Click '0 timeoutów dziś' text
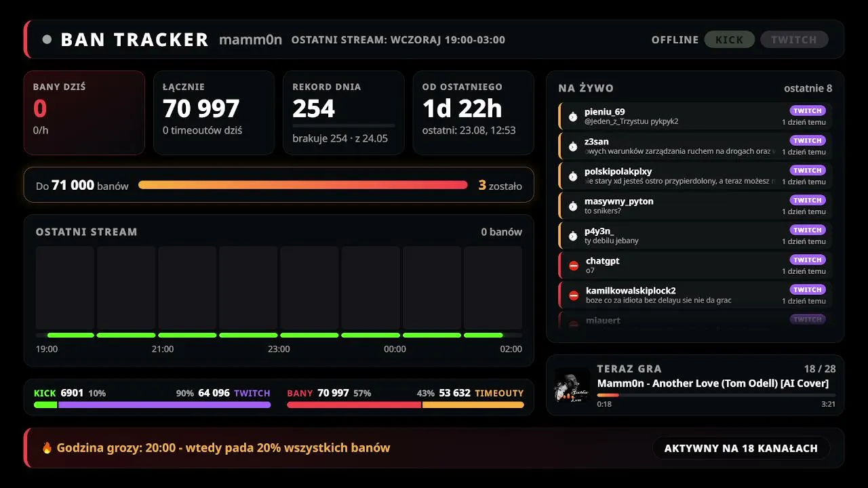Screen dimensions: 868x488 [x=203, y=130]
